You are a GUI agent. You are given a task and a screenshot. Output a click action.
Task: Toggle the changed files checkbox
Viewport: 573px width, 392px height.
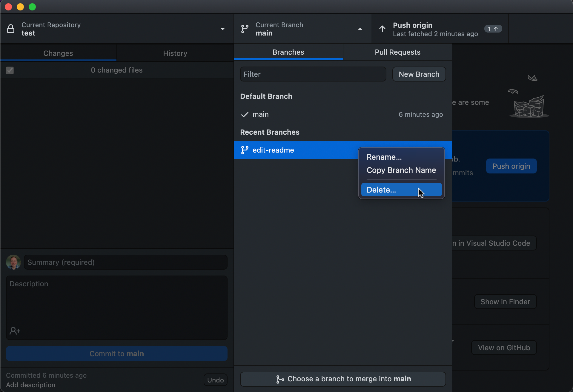[x=10, y=70]
